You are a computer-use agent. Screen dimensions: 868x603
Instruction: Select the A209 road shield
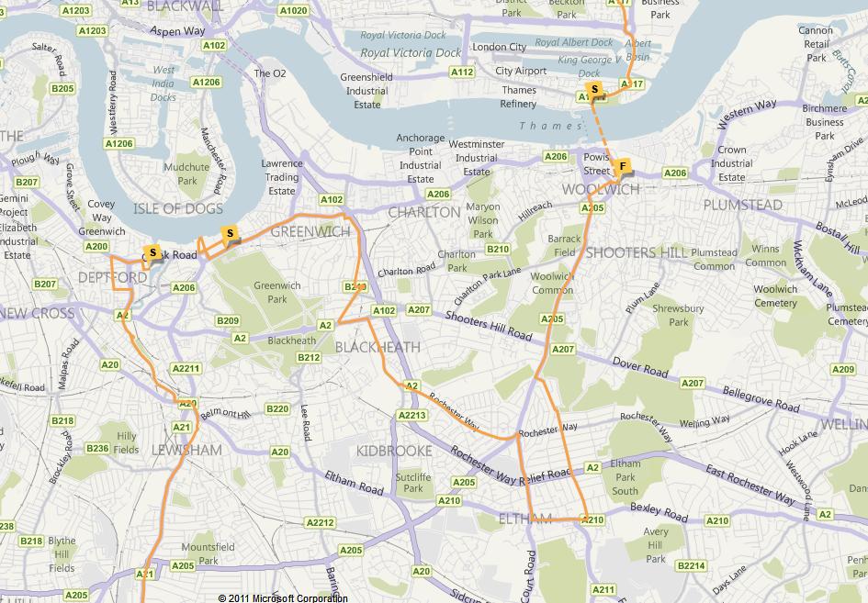click(x=843, y=369)
